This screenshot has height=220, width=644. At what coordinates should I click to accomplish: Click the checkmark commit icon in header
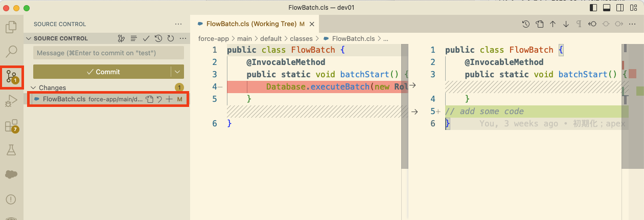pos(146,38)
